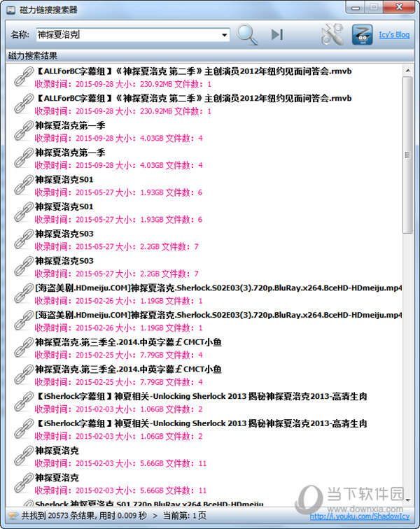Open settings via wrench and screwdriver icon
The image size is (420, 529).
(332, 34)
